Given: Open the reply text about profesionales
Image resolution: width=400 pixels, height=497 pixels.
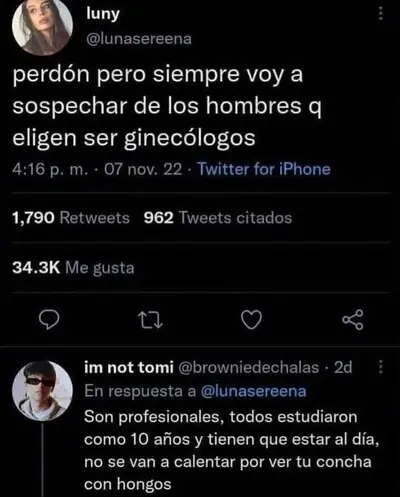Looking at the screenshot, I should 231,451.
